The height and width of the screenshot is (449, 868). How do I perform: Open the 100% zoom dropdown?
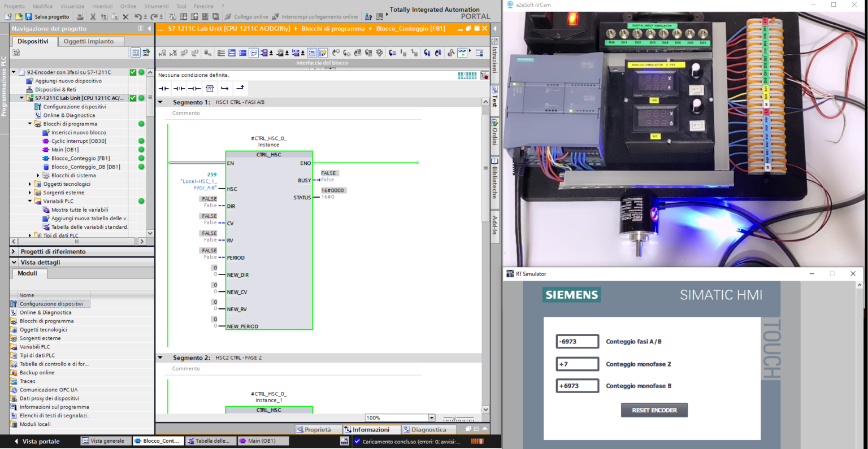coord(431,417)
